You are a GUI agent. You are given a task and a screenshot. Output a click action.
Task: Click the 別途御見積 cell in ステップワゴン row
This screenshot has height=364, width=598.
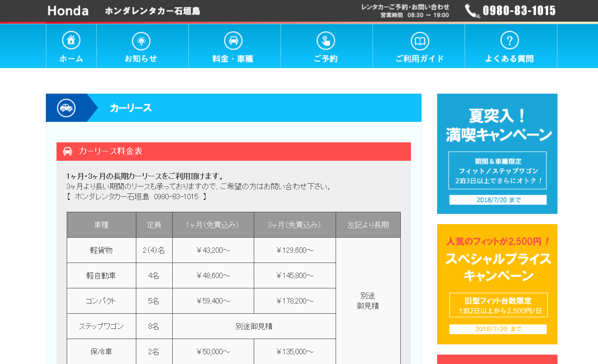coord(254,326)
